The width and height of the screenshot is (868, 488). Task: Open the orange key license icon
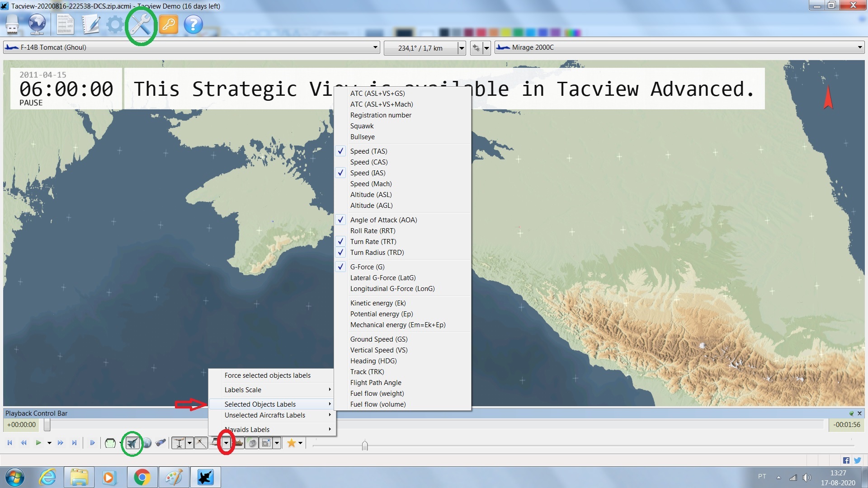click(168, 24)
